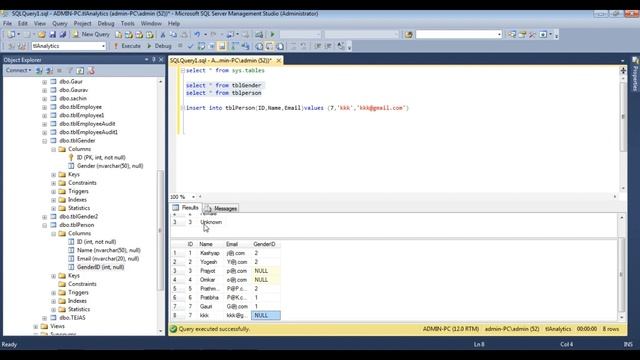The image size is (640, 360).
Task: Click the Analysis Services MDX Query icon
Action: pos(129,35)
